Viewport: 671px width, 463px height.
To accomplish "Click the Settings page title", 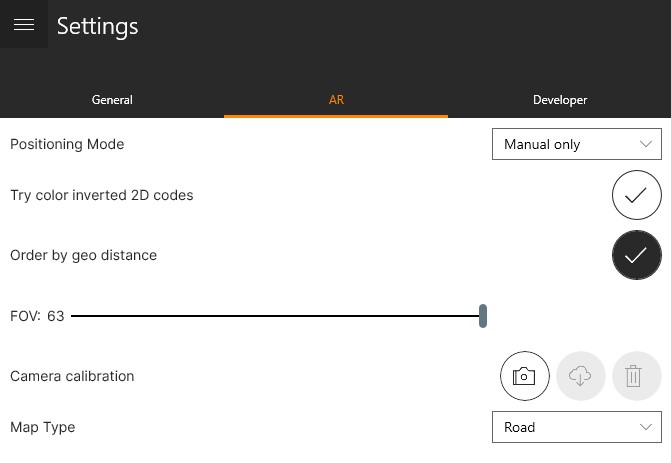I will tap(97, 26).
